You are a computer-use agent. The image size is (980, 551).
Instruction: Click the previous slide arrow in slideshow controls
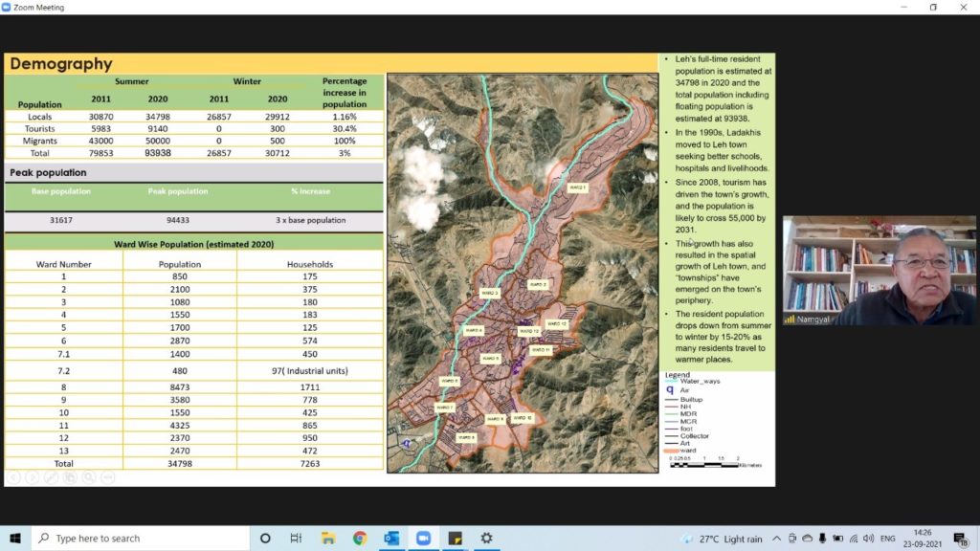pyautogui.click(x=14, y=476)
